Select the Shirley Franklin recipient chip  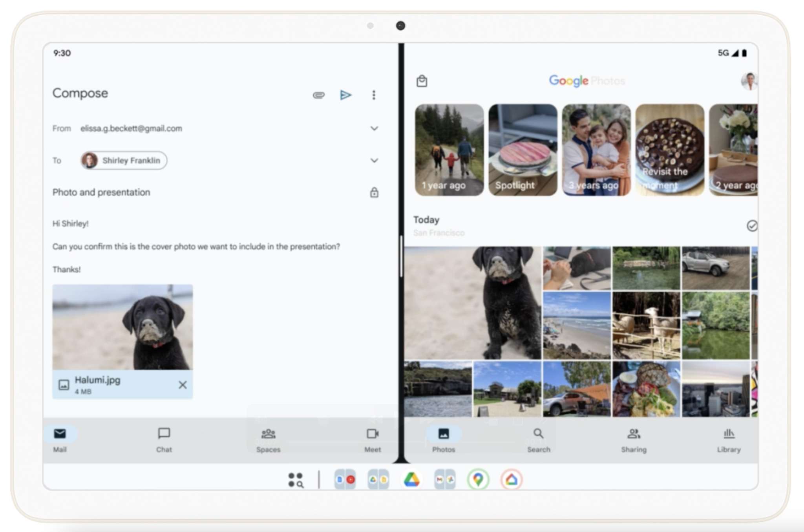[x=124, y=160]
